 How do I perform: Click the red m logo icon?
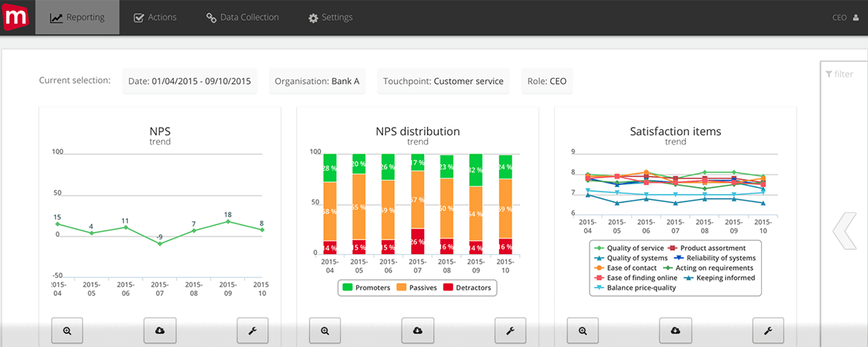point(16,16)
